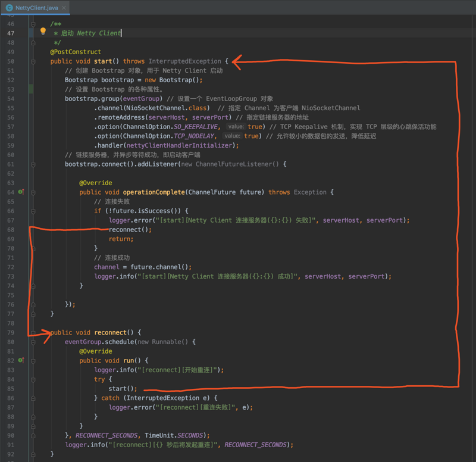Click the implements gutter icon beside run()
Viewport: 476px width, 462px height.
[x=20, y=360]
